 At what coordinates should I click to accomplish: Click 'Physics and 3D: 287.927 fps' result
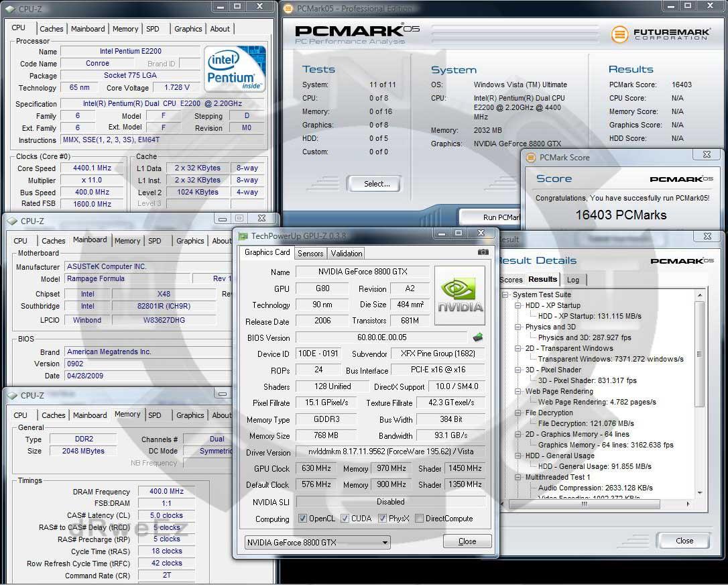click(x=585, y=337)
